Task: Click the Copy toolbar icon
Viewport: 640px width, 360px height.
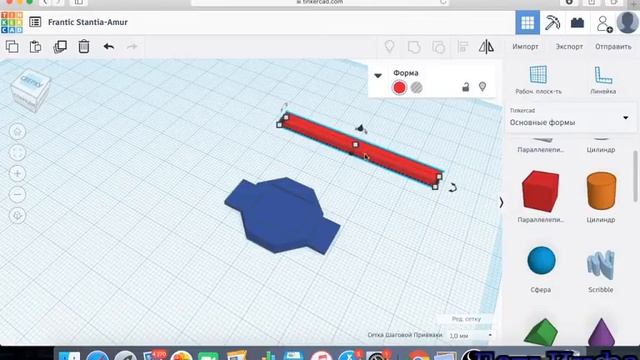Action: tap(12, 47)
